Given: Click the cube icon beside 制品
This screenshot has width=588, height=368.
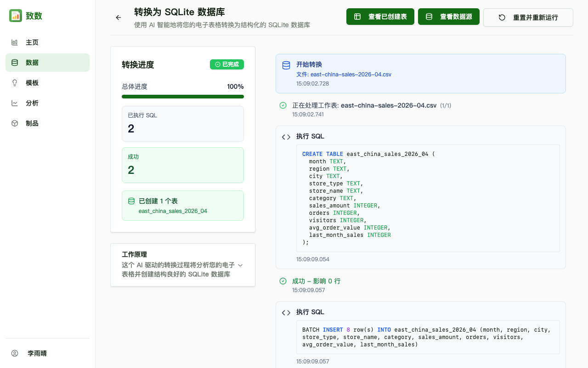Looking at the screenshot, I should coord(15,123).
